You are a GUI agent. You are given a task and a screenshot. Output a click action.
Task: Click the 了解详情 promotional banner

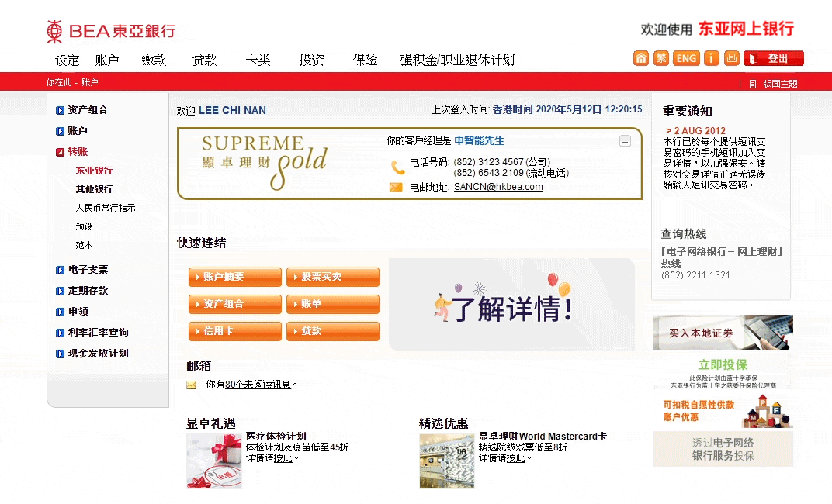tap(511, 304)
